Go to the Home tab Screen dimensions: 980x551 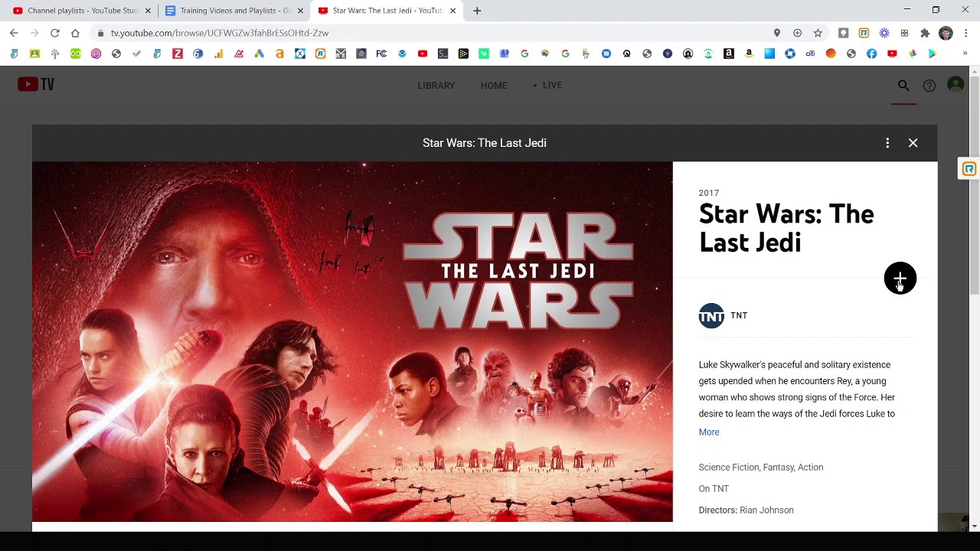click(x=494, y=86)
